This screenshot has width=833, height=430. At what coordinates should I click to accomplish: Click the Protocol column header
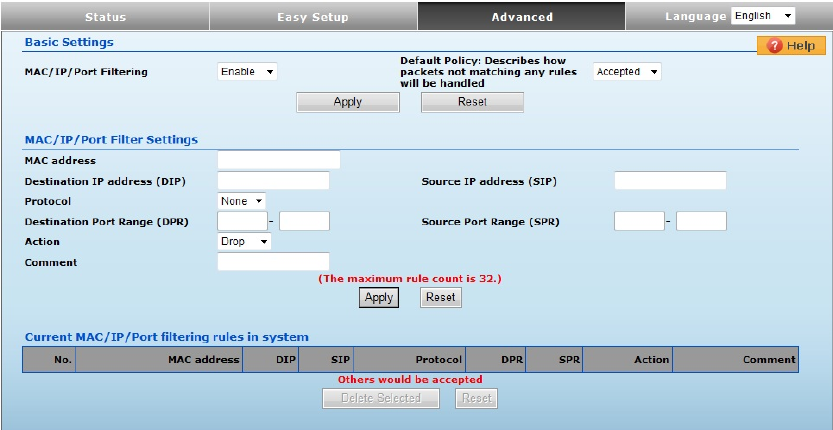(409, 359)
